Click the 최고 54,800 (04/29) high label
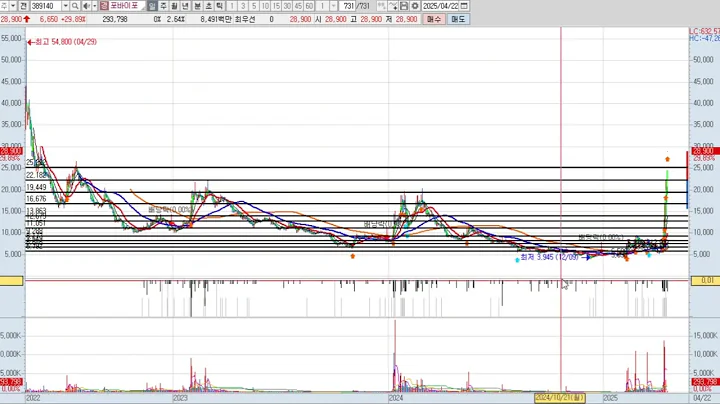 (66, 42)
